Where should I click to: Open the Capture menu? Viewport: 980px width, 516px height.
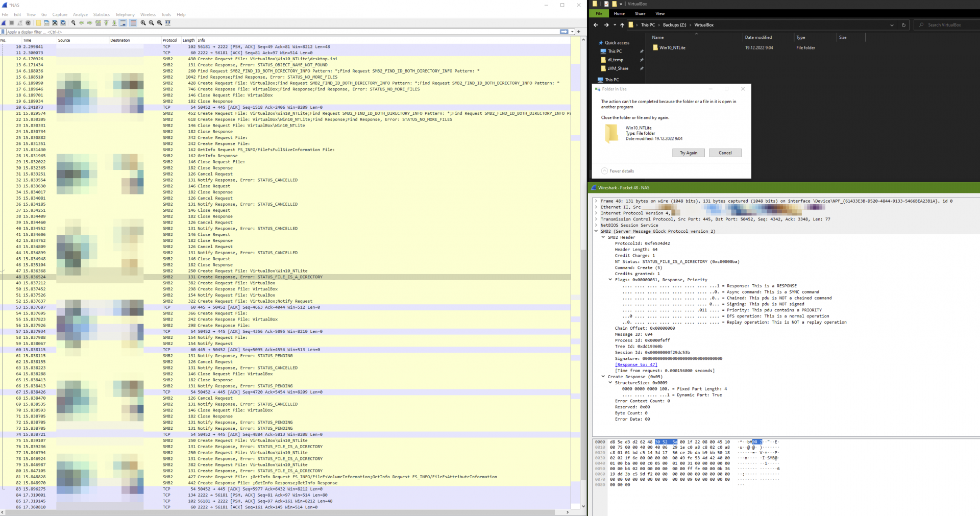coord(60,14)
